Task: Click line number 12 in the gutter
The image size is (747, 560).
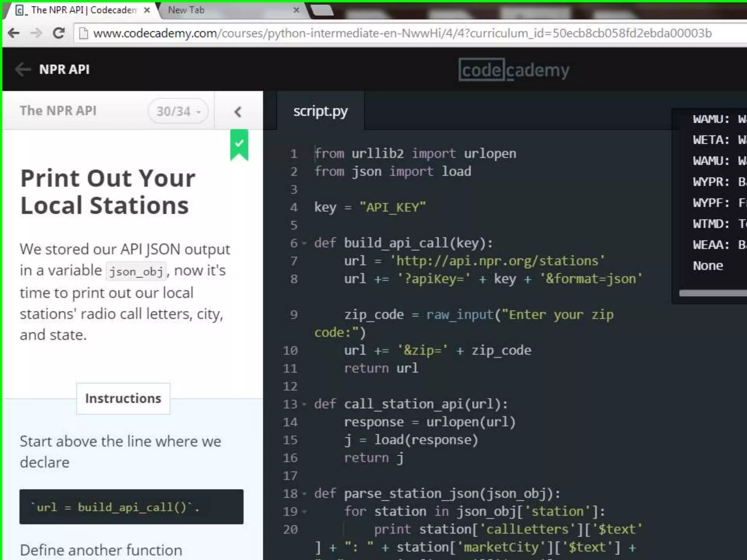Action: (290, 386)
